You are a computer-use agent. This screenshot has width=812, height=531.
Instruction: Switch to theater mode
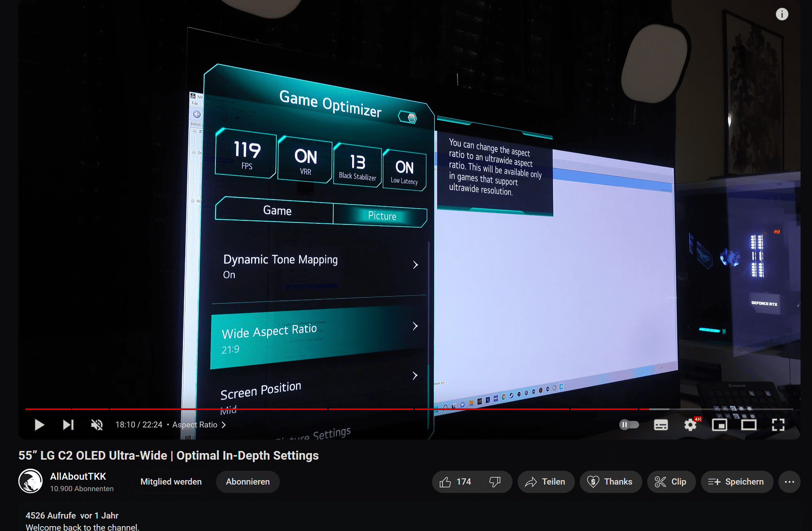(x=749, y=425)
